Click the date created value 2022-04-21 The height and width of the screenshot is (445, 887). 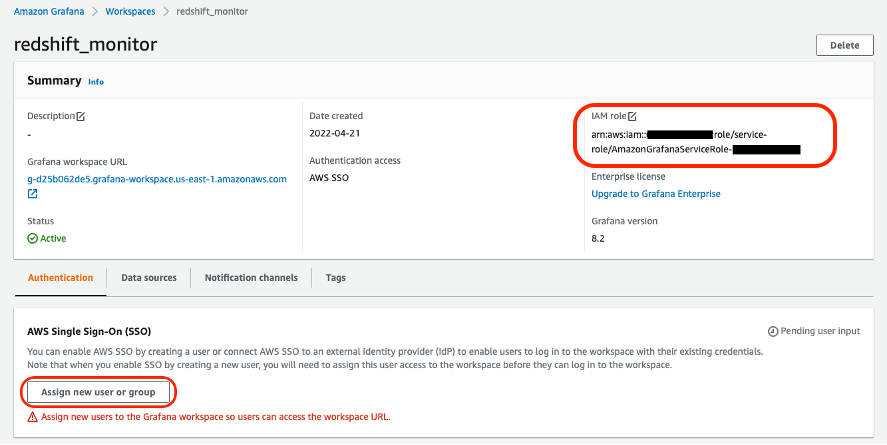pyautogui.click(x=335, y=133)
